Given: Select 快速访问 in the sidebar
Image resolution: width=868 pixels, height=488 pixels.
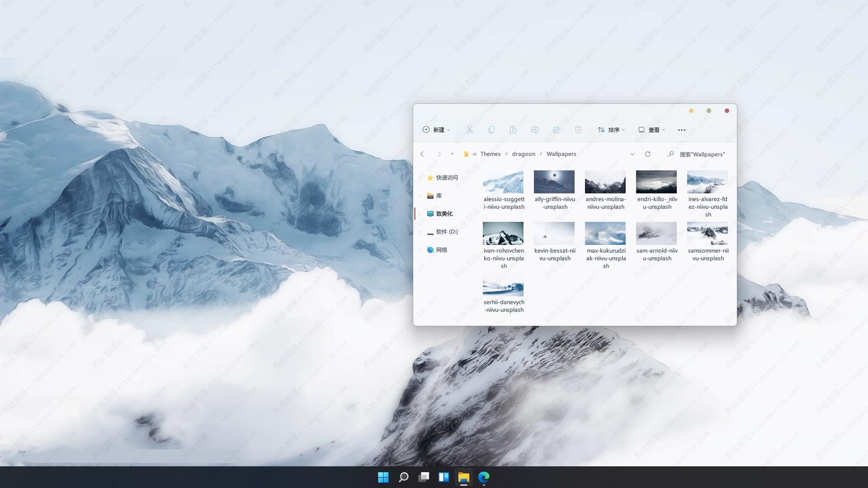Looking at the screenshot, I should coord(447,178).
